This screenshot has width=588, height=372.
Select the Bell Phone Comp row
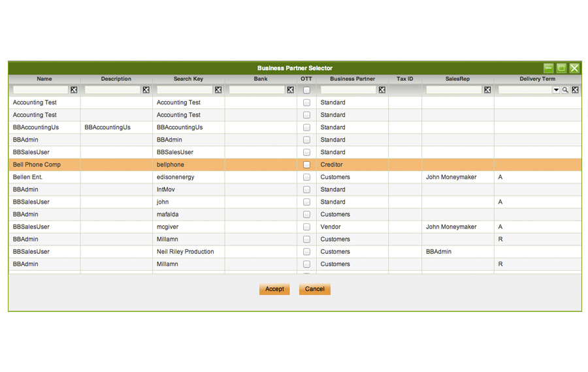coord(295,164)
